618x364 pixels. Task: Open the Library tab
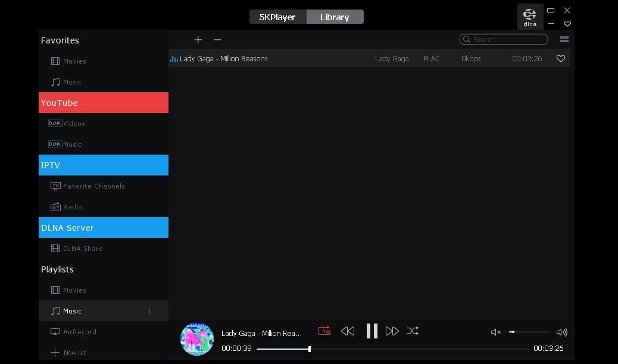pos(335,17)
